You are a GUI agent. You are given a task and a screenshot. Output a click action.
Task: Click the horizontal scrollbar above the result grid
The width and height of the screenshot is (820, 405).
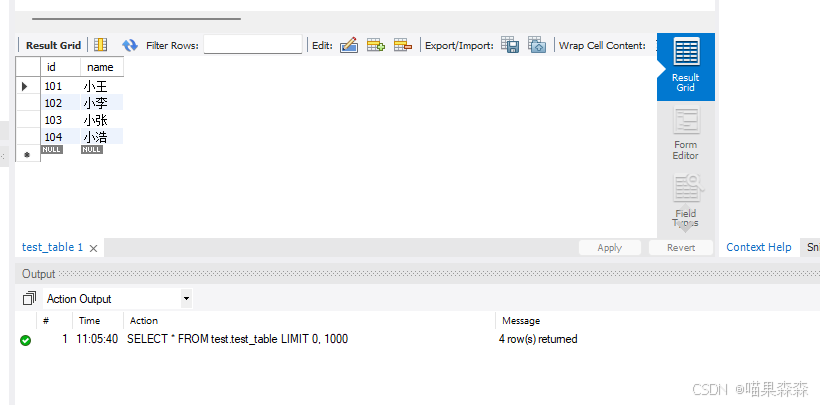click(136, 19)
